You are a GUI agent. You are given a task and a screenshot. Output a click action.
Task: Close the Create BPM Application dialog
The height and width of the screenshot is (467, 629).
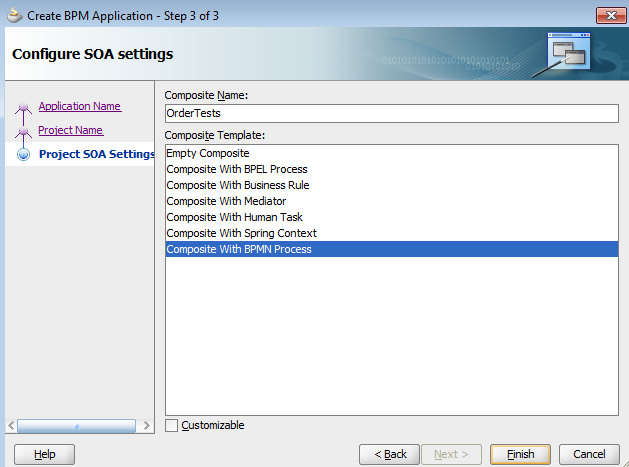(x=605, y=14)
